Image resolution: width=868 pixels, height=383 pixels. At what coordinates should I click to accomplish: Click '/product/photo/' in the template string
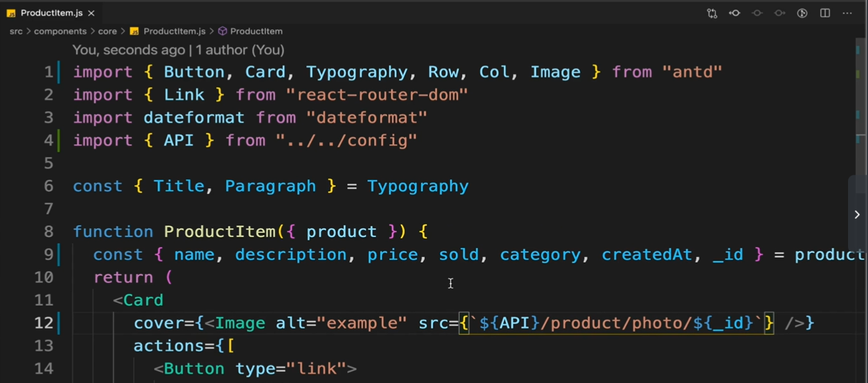click(x=617, y=323)
